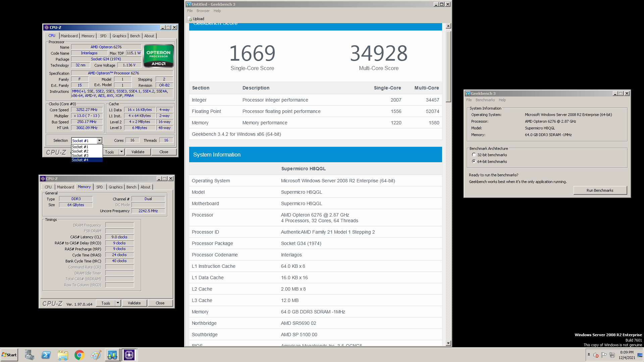Screen dimensions: 644x362
Task: Click the Floating Point row in score table
Action: click(x=315, y=111)
